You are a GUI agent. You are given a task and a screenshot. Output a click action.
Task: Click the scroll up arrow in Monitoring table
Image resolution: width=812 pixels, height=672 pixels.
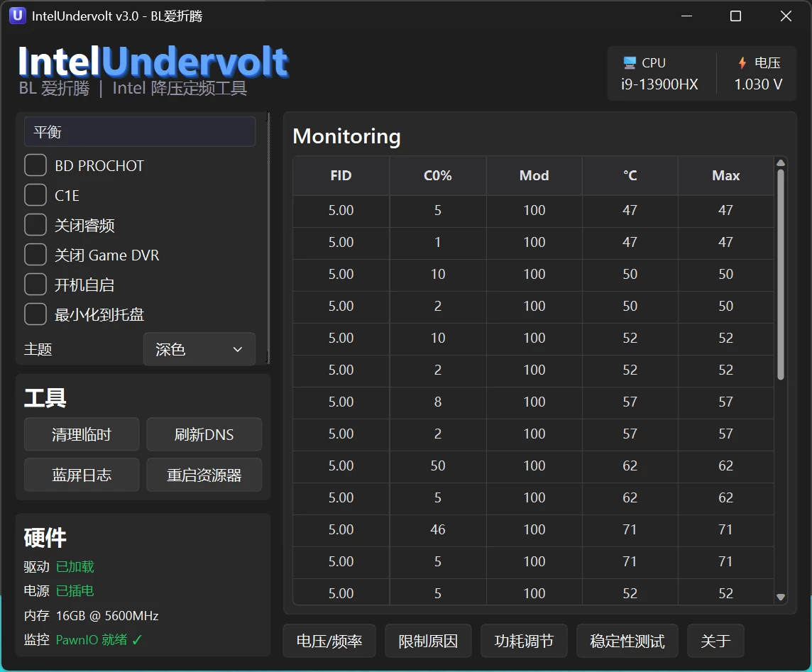click(x=780, y=163)
